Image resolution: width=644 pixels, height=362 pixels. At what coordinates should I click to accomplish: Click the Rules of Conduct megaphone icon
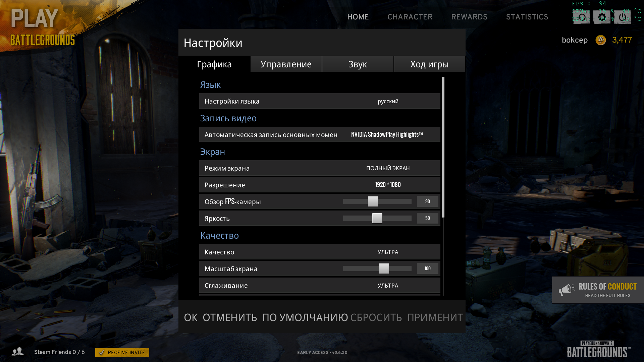tap(567, 290)
